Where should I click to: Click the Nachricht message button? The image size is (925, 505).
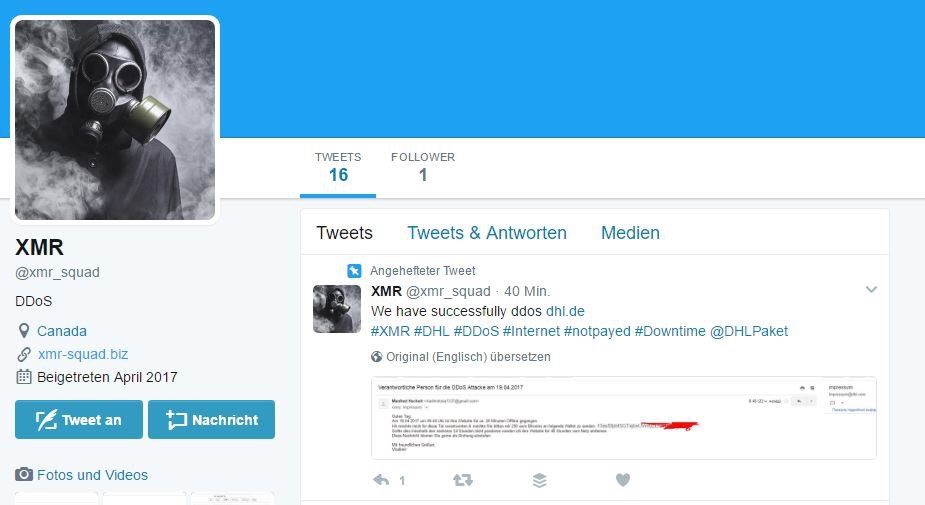tap(211, 419)
